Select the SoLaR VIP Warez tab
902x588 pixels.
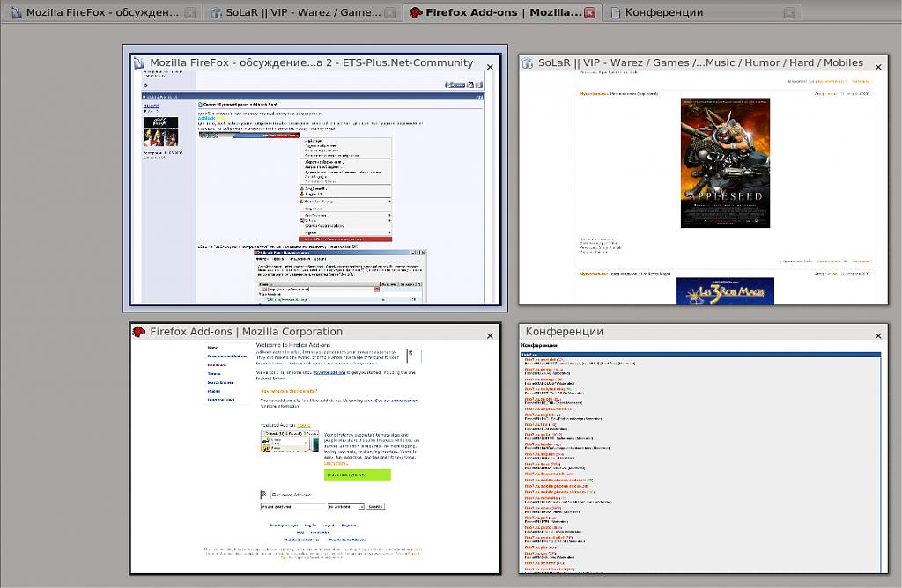click(x=299, y=12)
